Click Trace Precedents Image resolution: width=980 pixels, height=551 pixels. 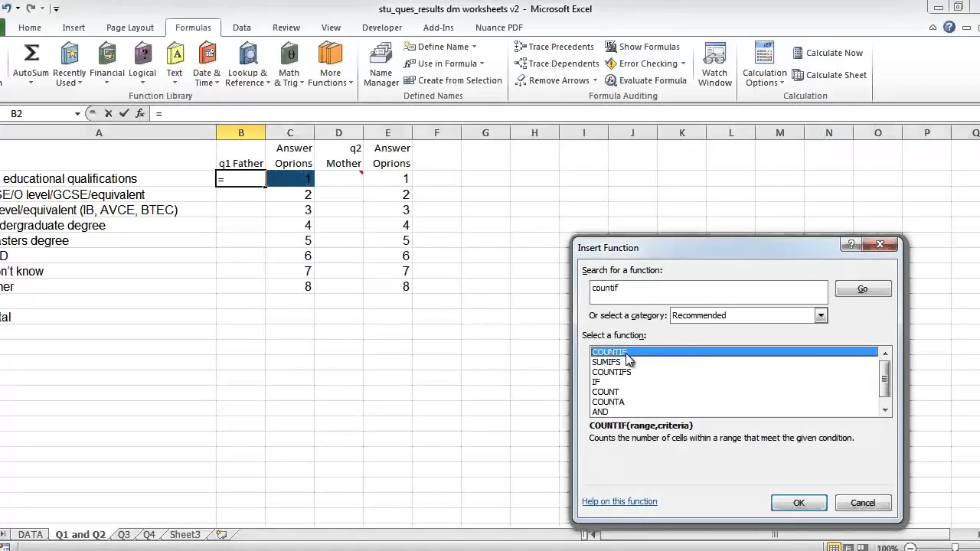[554, 47]
